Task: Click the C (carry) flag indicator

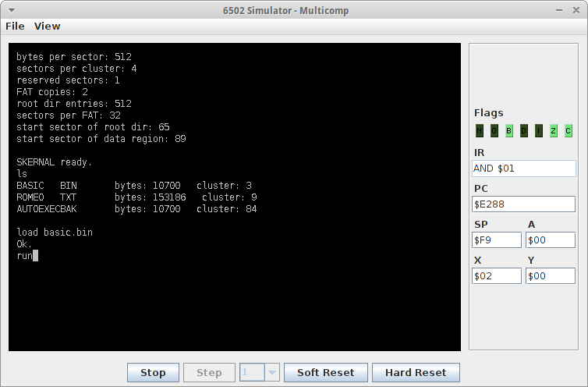Action: 569,131
